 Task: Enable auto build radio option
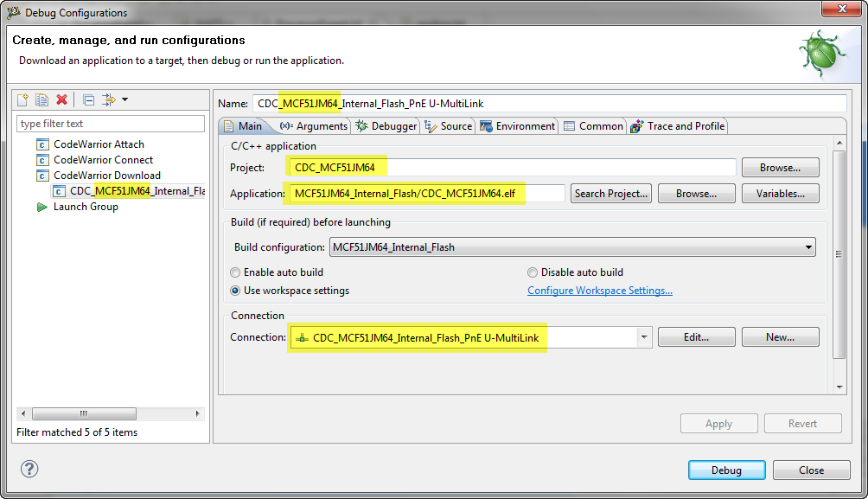235,272
